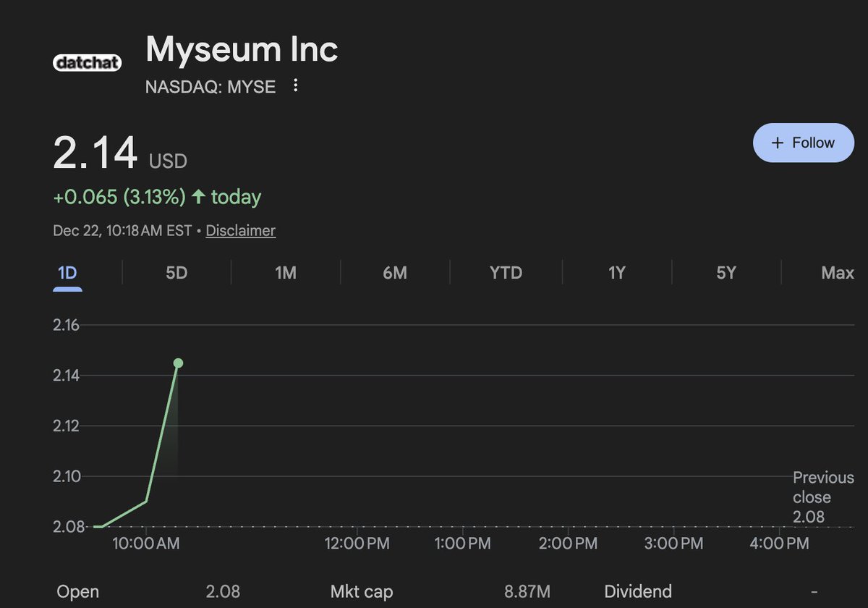Image resolution: width=868 pixels, height=608 pixels.
Task: Click the green up arrow beside today
Action: point(198,197)
